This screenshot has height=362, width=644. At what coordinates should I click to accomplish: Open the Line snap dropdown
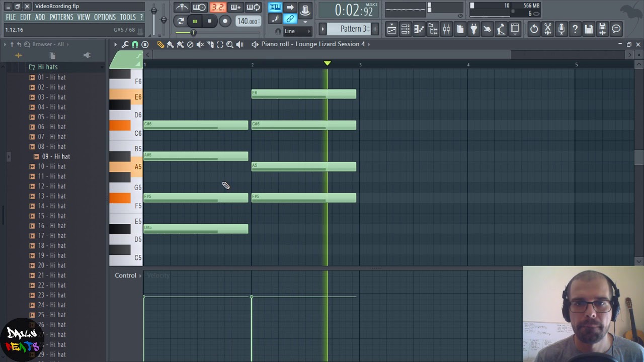[x=297, y=31]
